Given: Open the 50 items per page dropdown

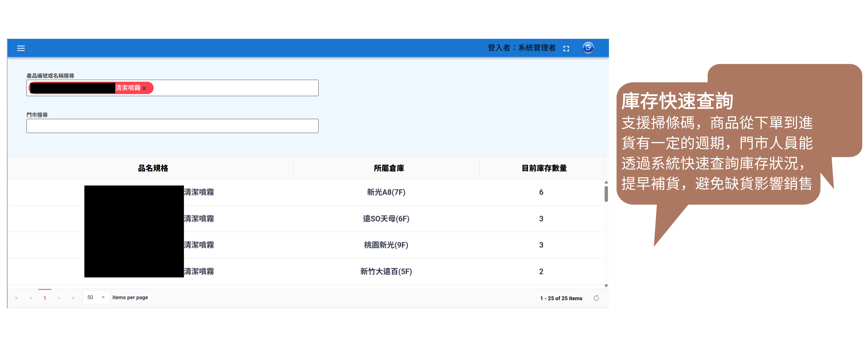Looking at the screenshot, I should point(96,297).
